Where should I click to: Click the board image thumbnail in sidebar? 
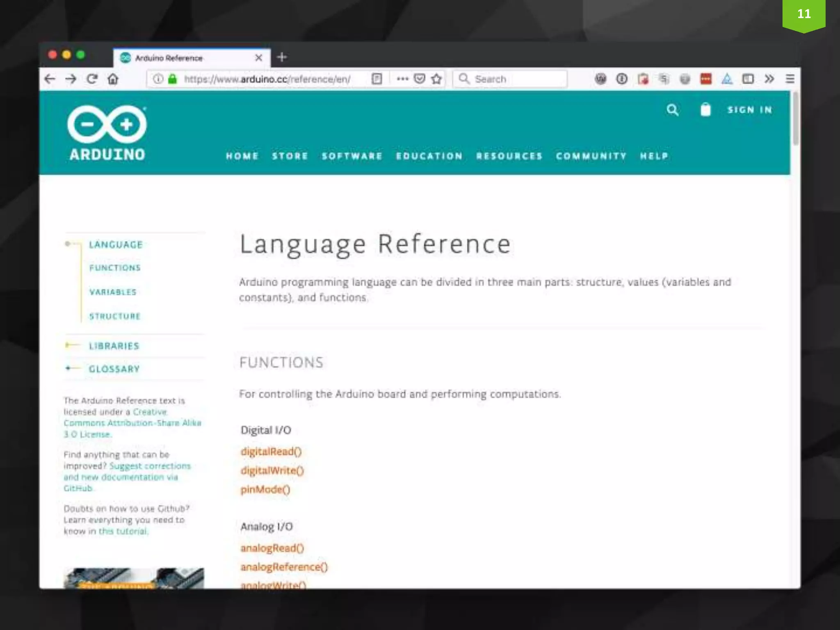(x=134, y=578)
